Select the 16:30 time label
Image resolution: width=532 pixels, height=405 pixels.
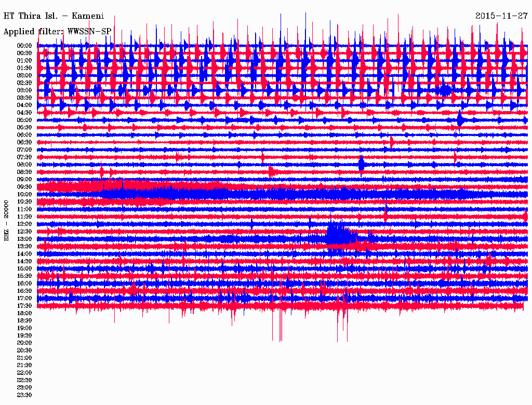[x=24, y=291]
